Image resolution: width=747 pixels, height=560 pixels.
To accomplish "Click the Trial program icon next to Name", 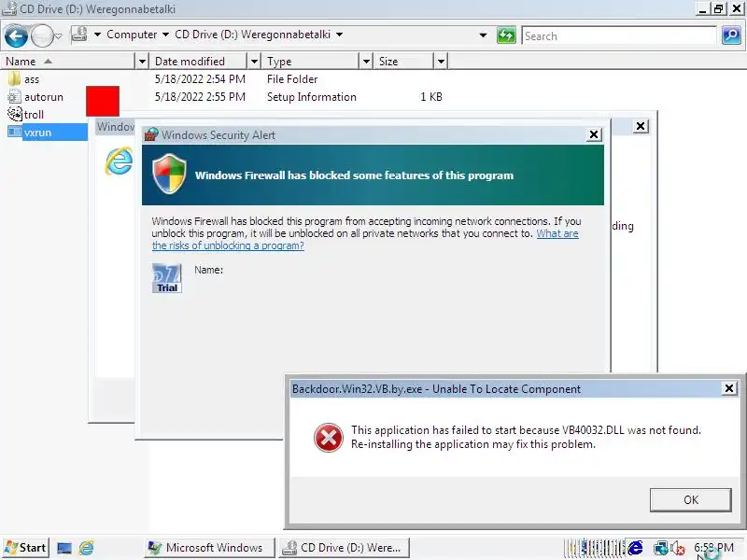I will click(x=167, y=278).
